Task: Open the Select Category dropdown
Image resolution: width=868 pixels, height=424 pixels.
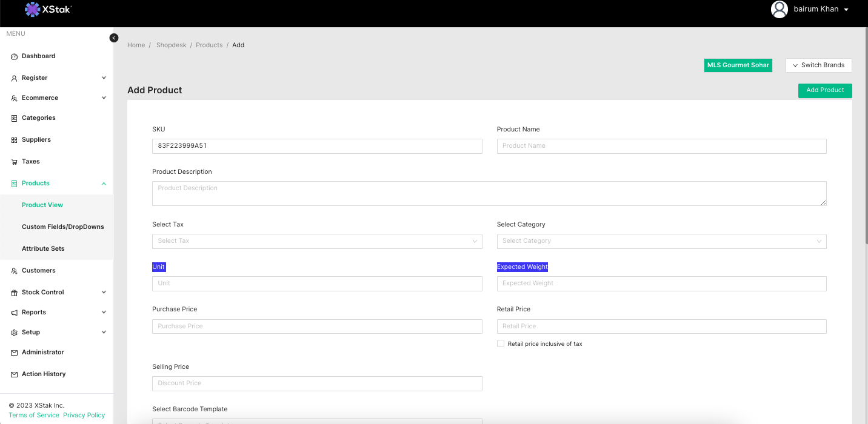Action: pyautogui.click(x=661, y=241)
